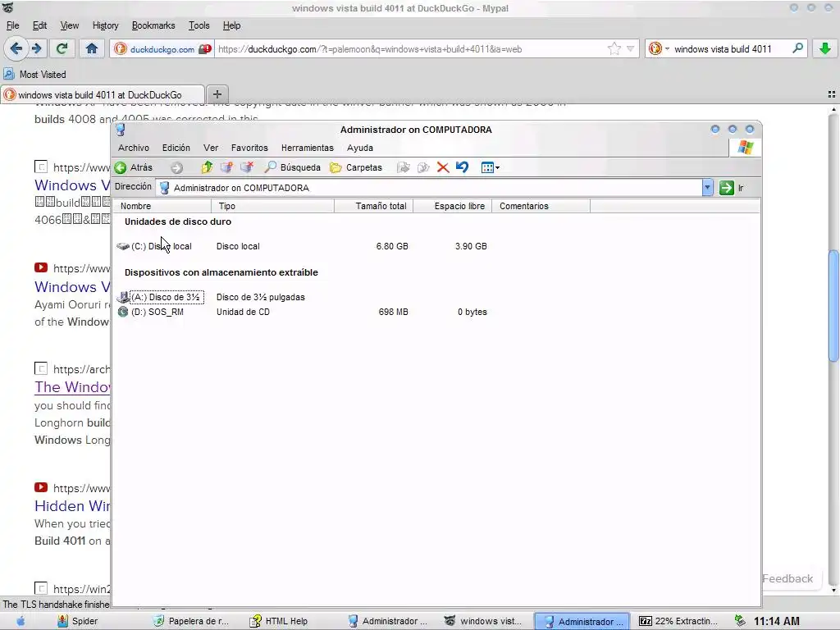Click the Comentarios column header

[x=541, y=206]
